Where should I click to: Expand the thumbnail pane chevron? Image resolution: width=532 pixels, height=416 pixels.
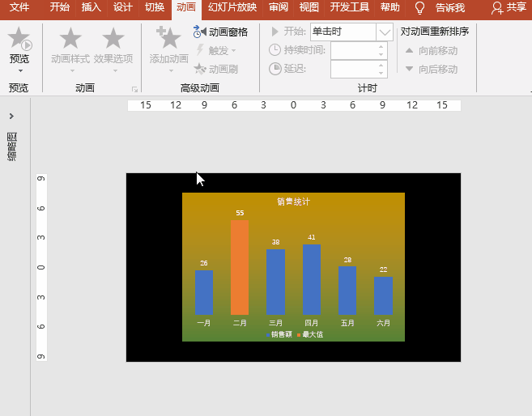[x=11, y=116]
